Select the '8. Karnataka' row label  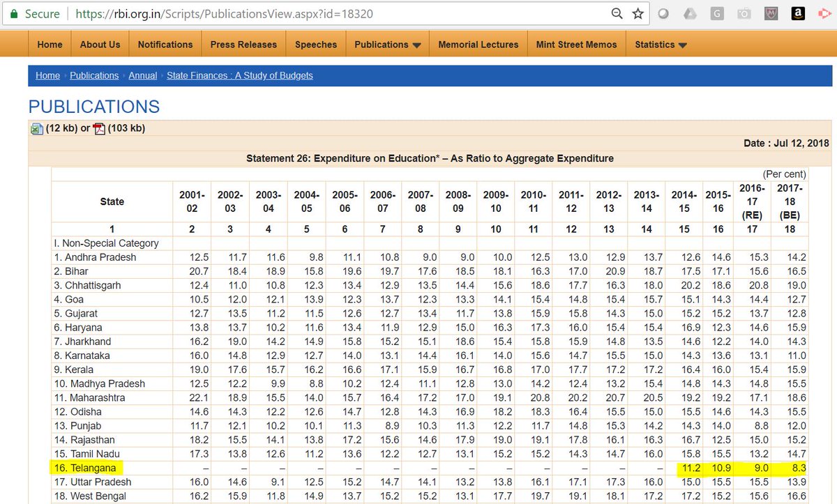[82, 356]
